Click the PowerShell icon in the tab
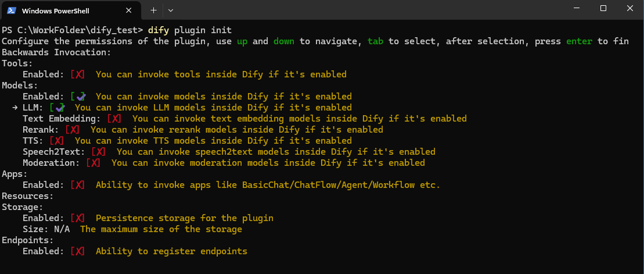This screenshot has width=644, height=274. [11, 10]
